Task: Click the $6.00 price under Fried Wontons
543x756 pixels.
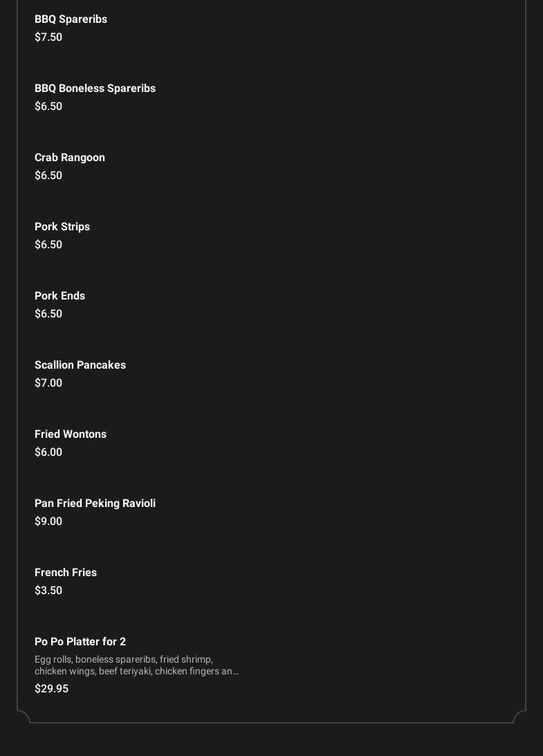Action: 48,452
